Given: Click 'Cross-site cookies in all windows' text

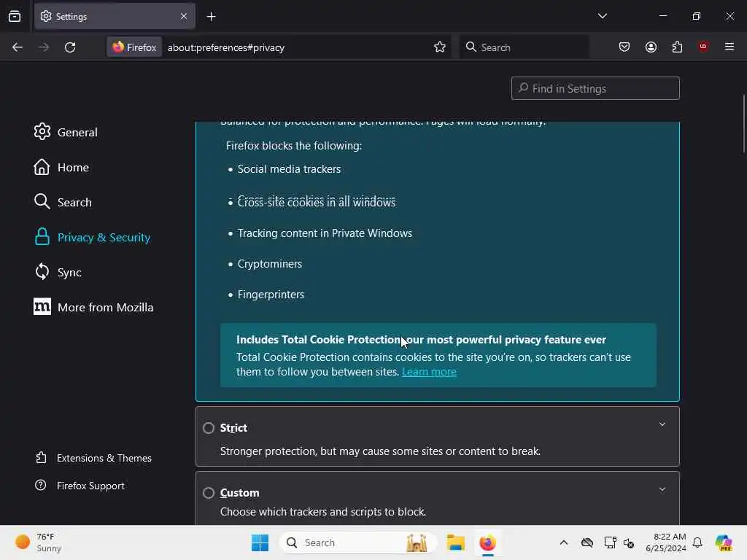Looking at the screenshot, I should click(x=317, y=202).
